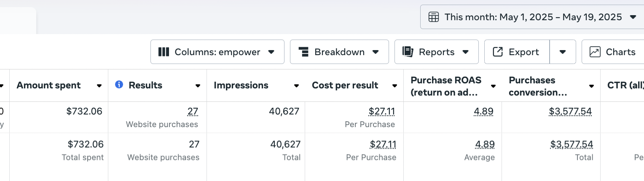
Task: Click the Reports icon
Action: (x=408, y=52)
